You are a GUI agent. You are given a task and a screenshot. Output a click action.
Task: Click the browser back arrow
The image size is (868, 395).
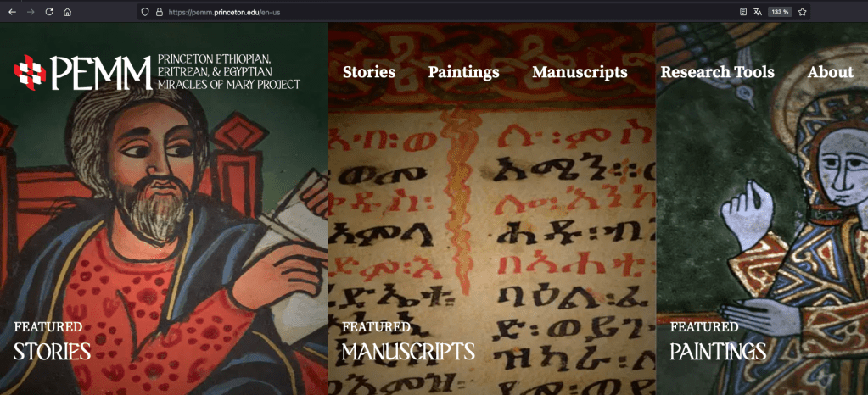(x=12, y=12)
